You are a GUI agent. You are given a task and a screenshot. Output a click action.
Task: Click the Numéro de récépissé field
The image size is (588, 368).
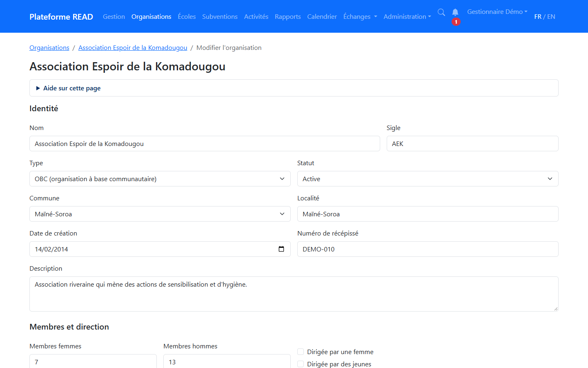(x=428, y=249)
